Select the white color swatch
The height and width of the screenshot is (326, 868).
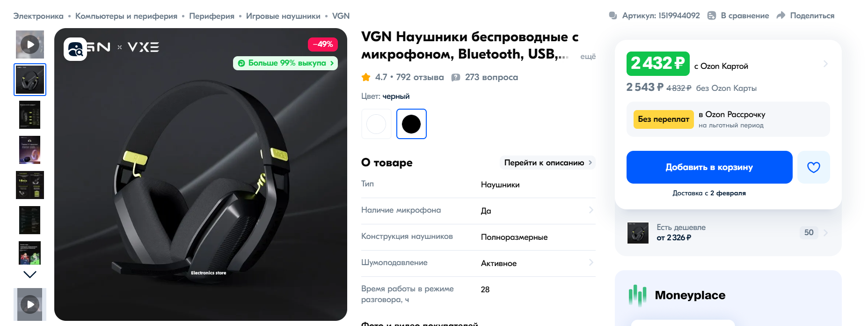tap(376, 124)
